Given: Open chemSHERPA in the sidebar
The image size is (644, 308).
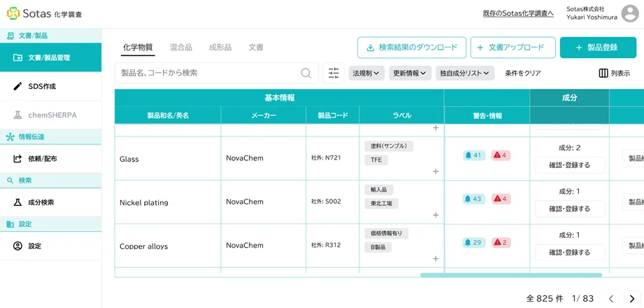Looking at the screenshot, I should coord(50,115).
